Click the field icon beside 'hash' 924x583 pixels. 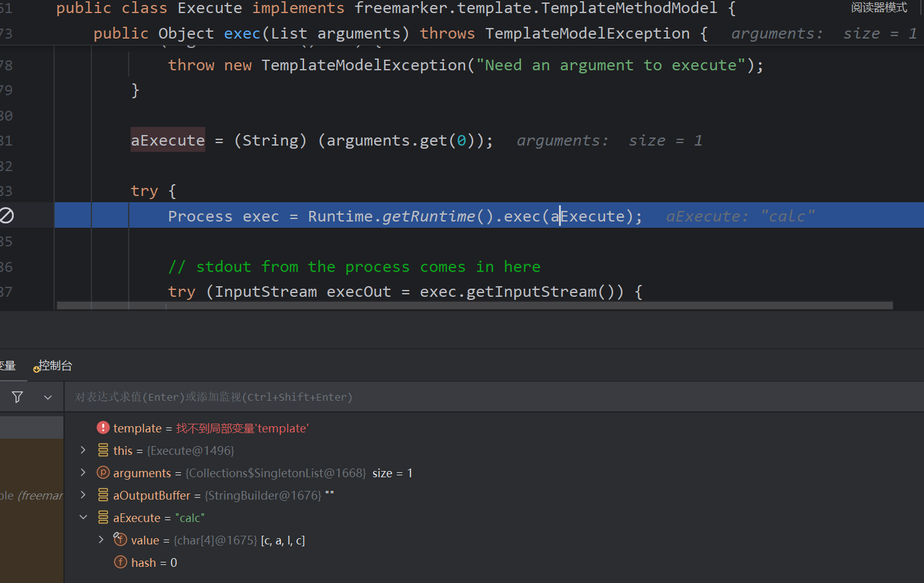[x=121, y=562]
